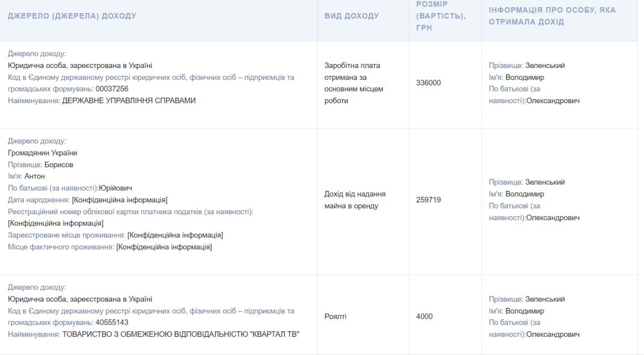Click the registry code 40555143

click(x=112, y=323)
